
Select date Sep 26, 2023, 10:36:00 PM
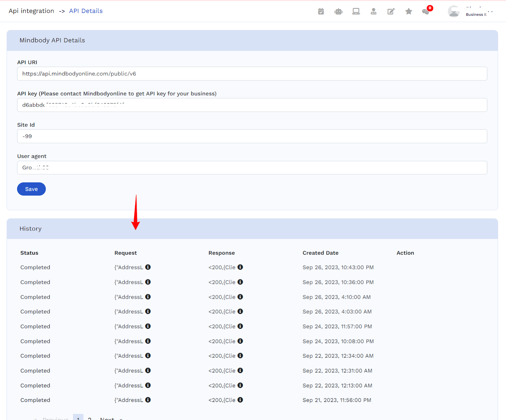(x=338, y=282)
